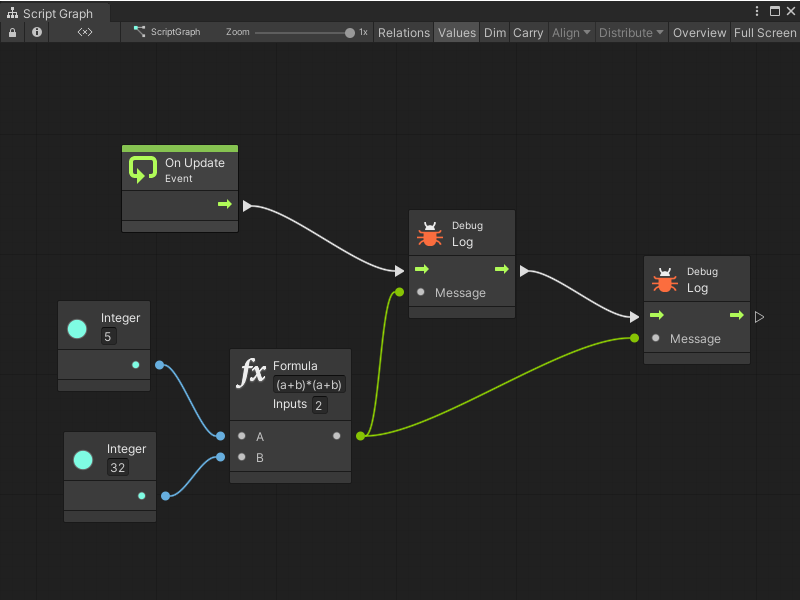Click the bug icon on the right Debug Log node
Image resolution: width=800 pixels, height=600 pixels.
tap(665, 278)
